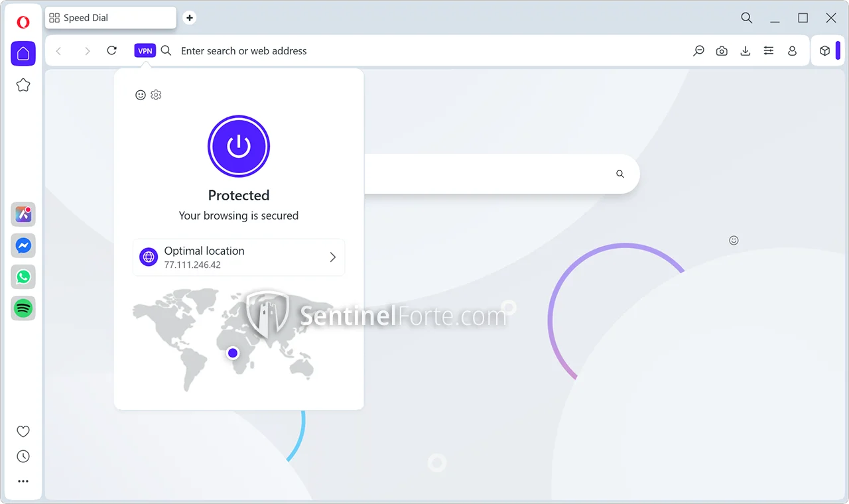Click the smiley feedback icon on the start page

coord(734,240)
